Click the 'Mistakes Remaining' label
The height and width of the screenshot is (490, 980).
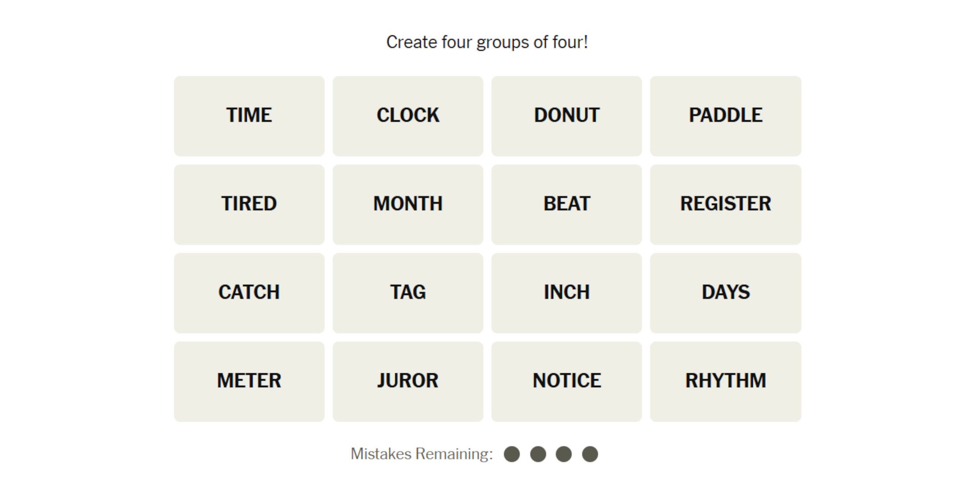[x=421, y=454]
